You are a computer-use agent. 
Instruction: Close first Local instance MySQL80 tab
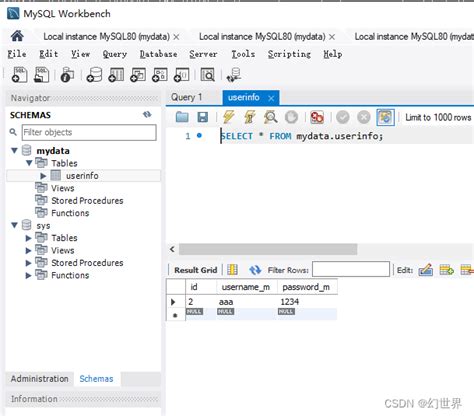[176, 37]
